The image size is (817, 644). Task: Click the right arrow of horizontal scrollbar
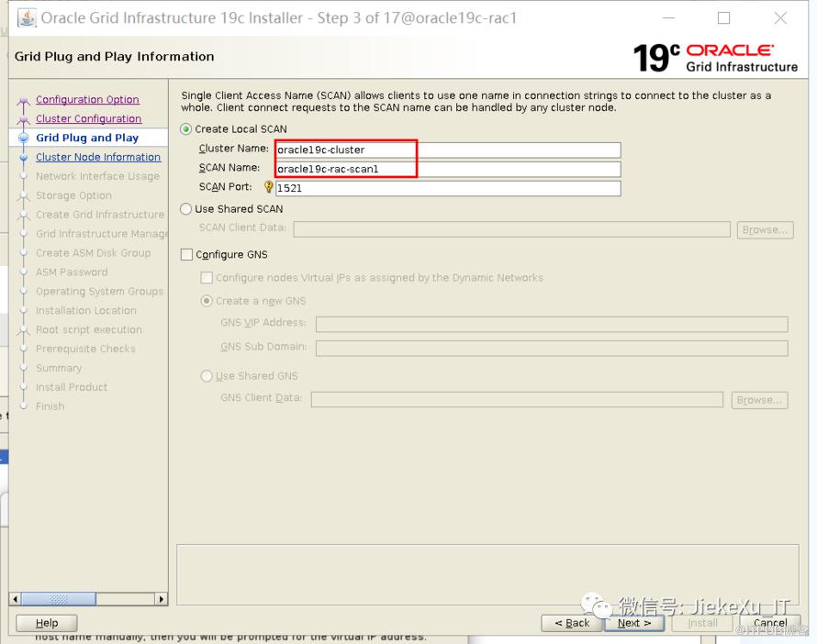tap(162, 599)
